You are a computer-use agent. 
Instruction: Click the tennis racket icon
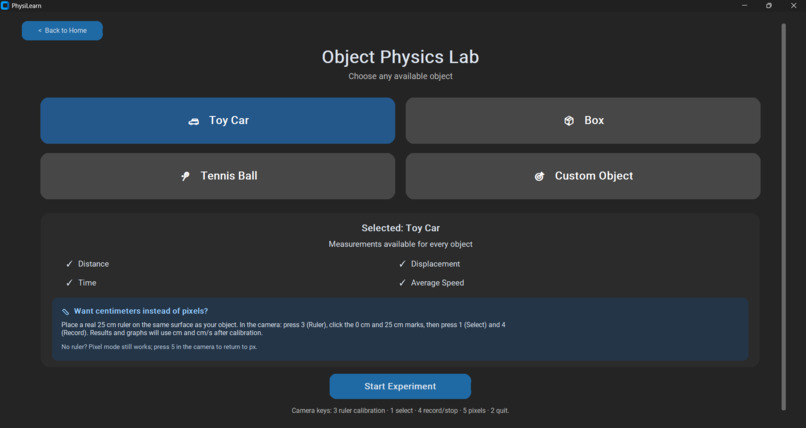click(x=186, y=176)
